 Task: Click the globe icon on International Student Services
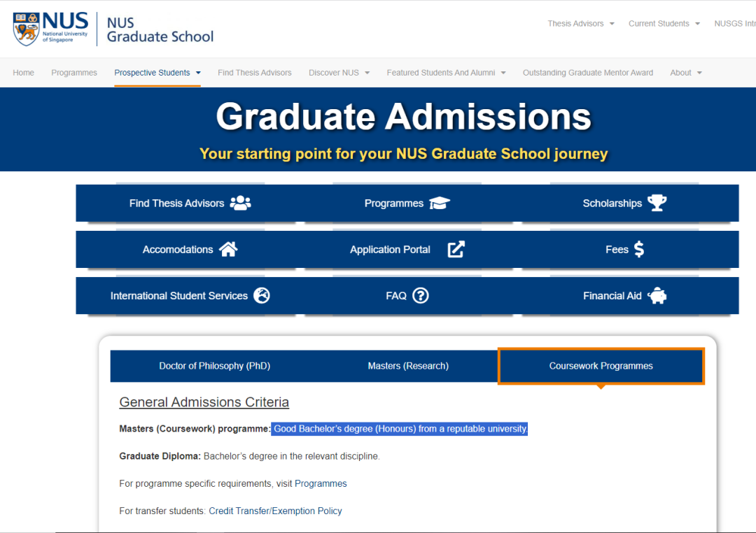(x=262, y=295)
